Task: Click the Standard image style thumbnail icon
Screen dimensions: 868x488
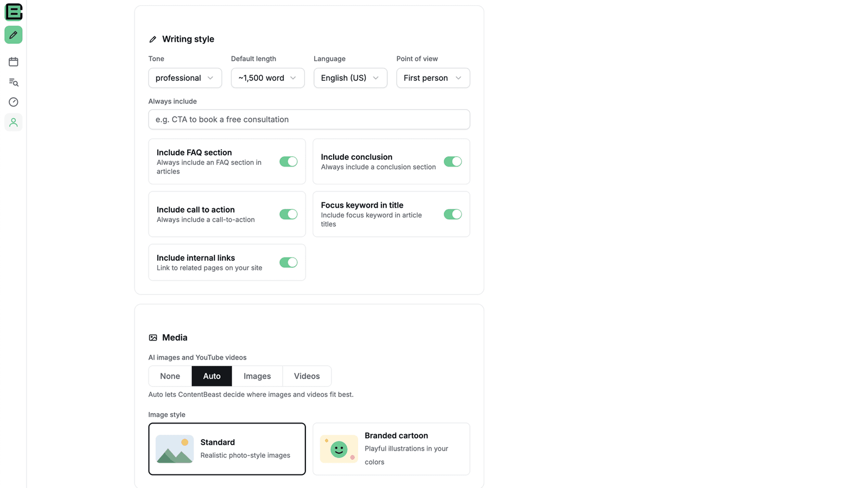Action: (175, 449)
